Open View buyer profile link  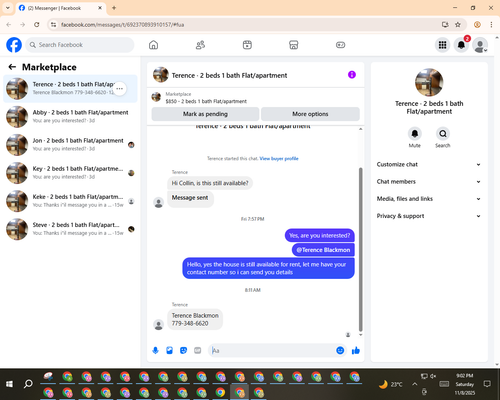click(x=279, y=159)
